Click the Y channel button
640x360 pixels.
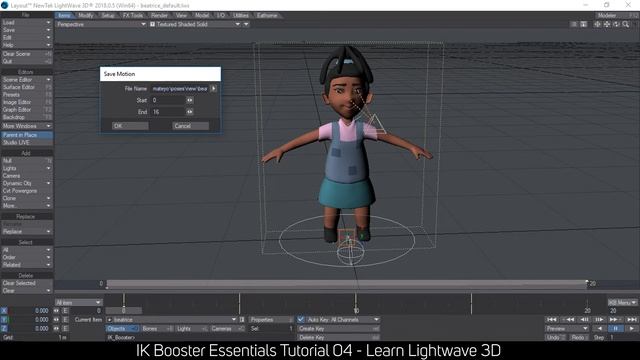coord(4,320)
